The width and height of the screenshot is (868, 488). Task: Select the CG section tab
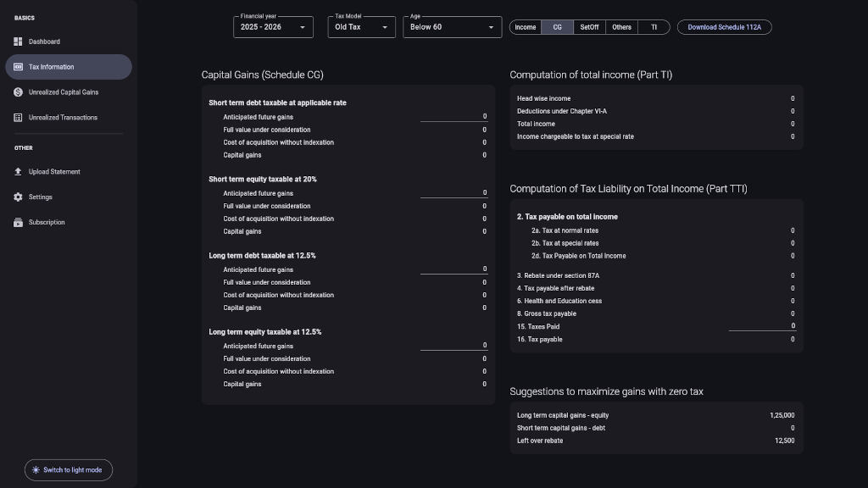[557, 27]
